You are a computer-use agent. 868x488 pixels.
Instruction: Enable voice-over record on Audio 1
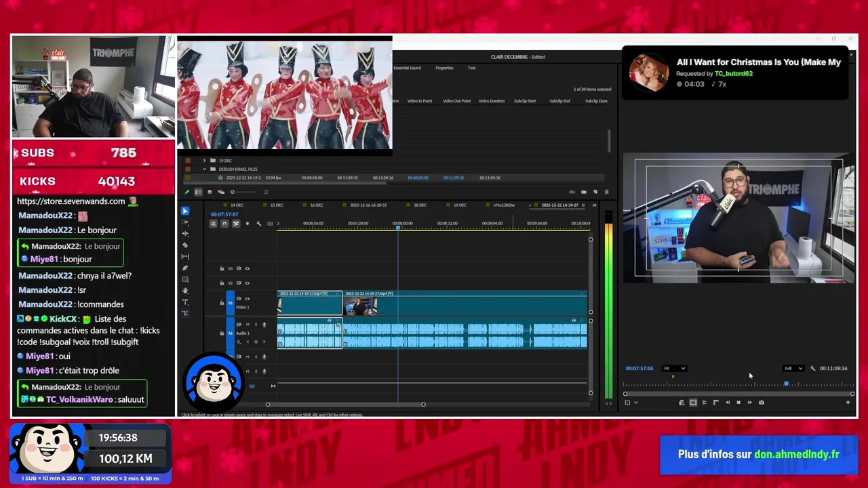(x=264, y=325)
